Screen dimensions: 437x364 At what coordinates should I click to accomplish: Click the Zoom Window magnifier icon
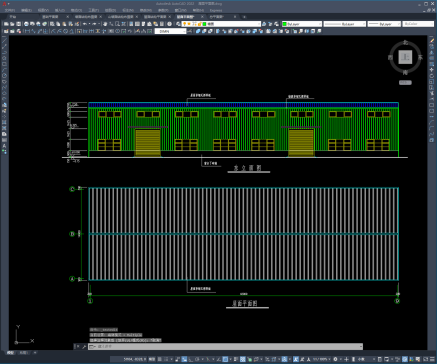pyautogui.click(x=117, y=24)
